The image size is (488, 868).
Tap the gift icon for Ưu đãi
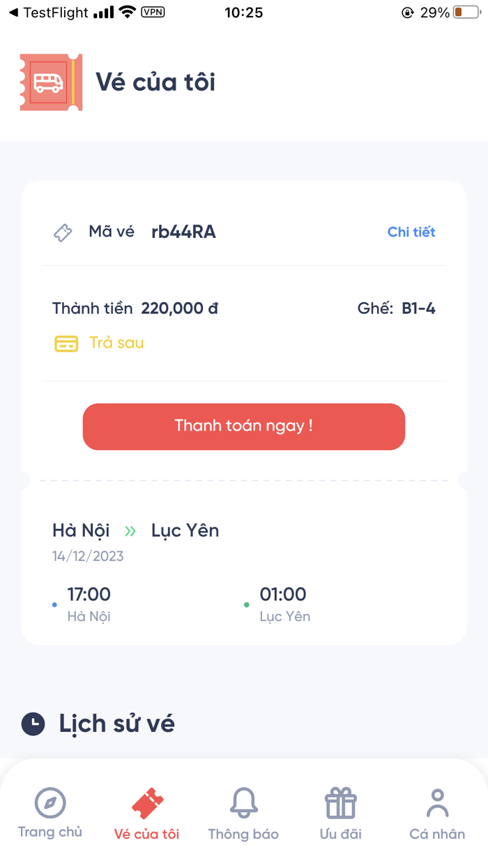(x=340, y=803)
